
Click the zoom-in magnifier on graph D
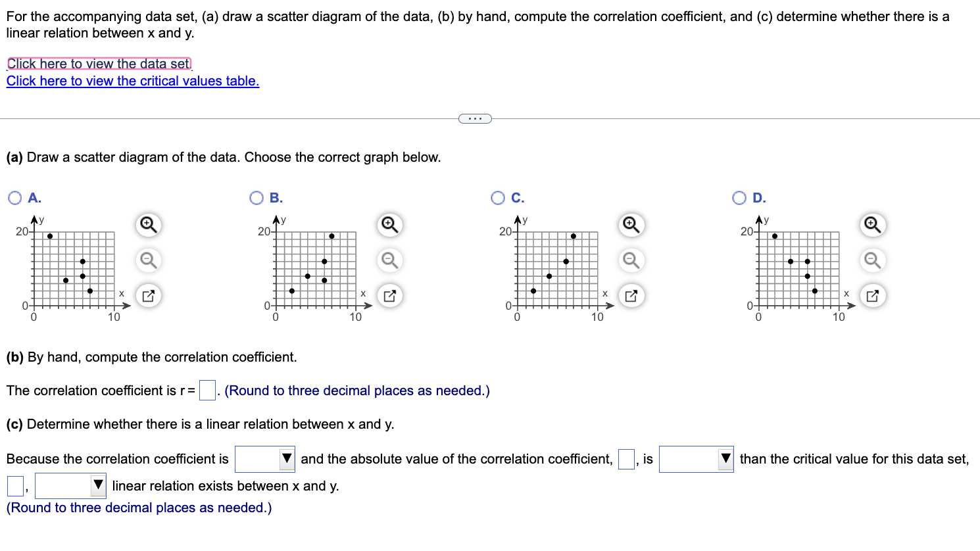(873, 225)
